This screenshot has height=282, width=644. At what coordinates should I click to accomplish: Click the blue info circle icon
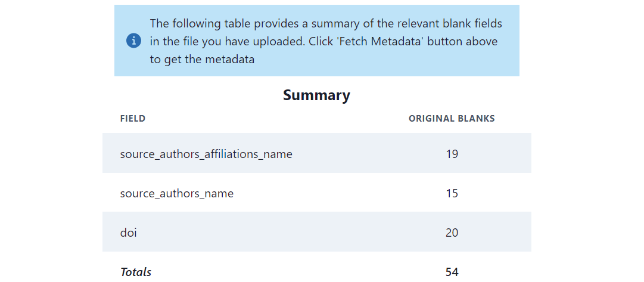click(134, 41)
